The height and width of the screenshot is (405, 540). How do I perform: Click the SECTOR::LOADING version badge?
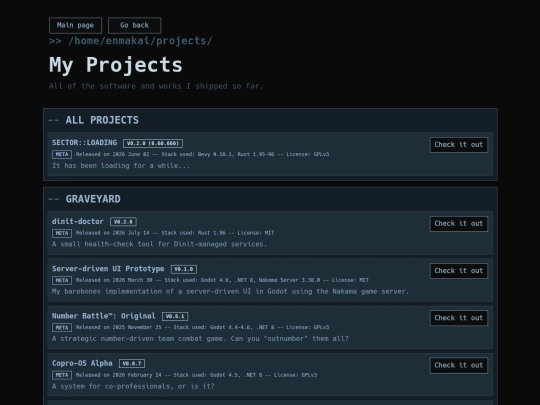click(x=153, y=143)
